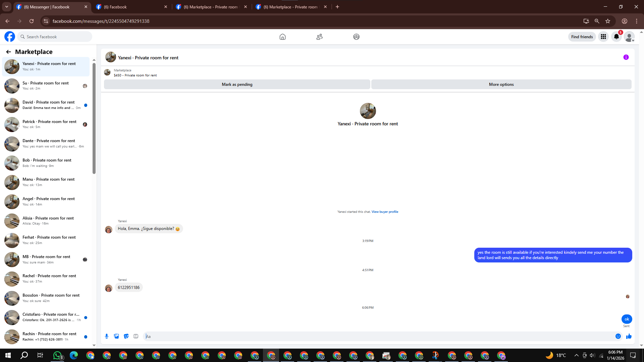This screenshot has width=644, height=362.
Task: Switch to second Marketplace - Private room tab
Action: pos(290,7)
